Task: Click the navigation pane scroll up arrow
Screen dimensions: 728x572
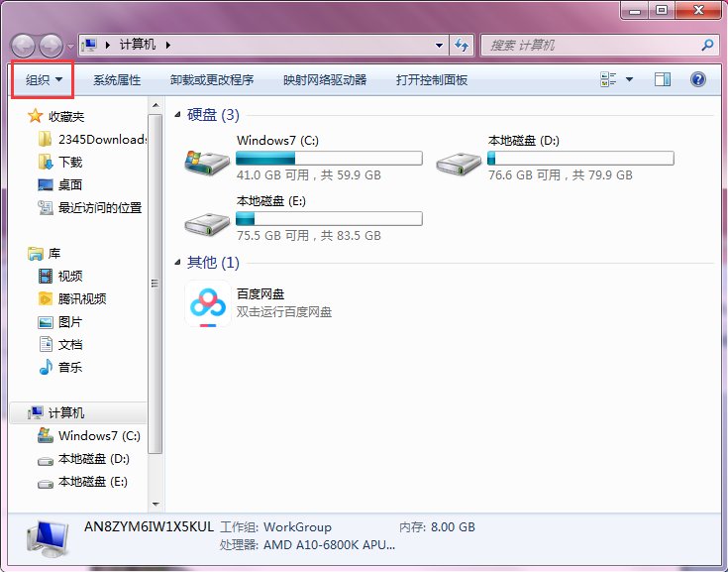Action: click(x=156, y=105)
